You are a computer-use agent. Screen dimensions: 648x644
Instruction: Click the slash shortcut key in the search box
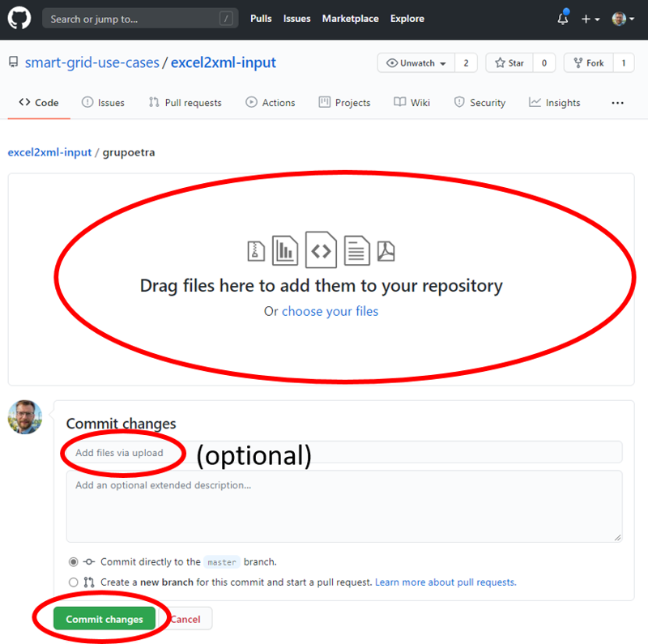point(226,19)
